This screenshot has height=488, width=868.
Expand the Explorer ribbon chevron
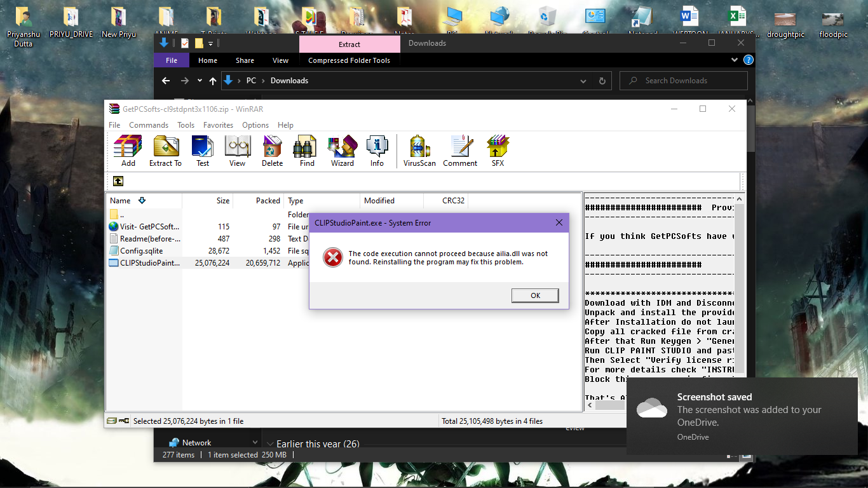coord(735,60)
